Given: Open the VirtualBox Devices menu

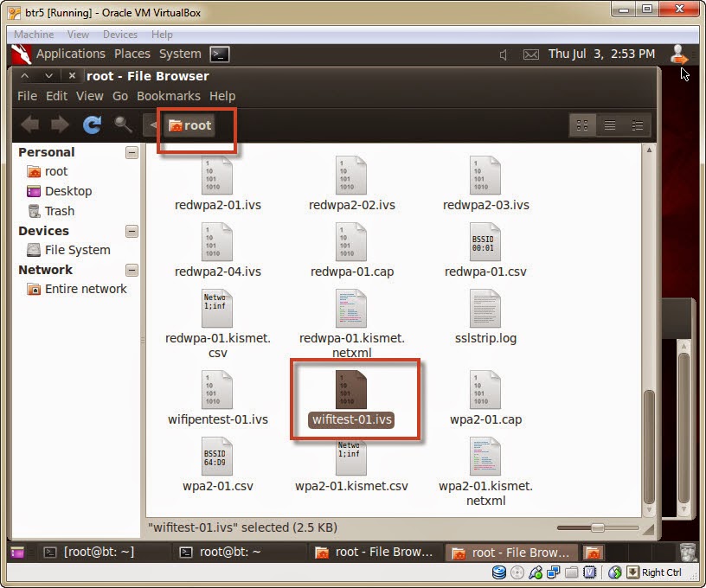Looking at the screenshot, I should 119,34.
